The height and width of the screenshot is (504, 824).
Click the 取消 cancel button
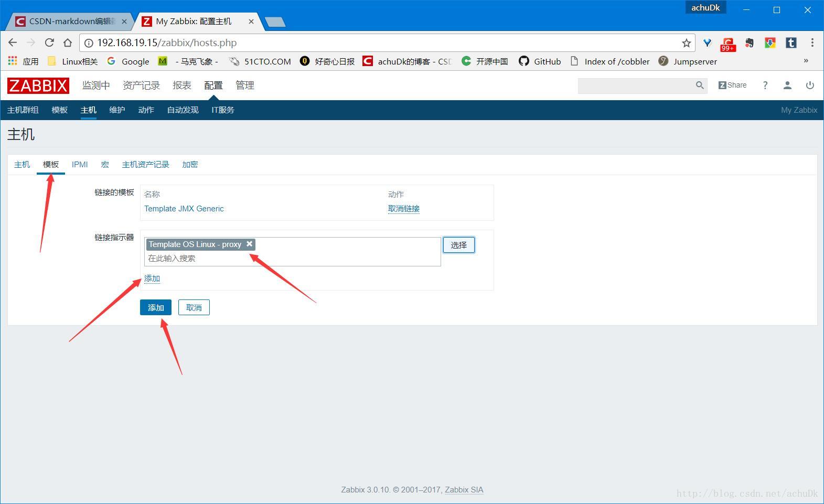coord(194,308)
